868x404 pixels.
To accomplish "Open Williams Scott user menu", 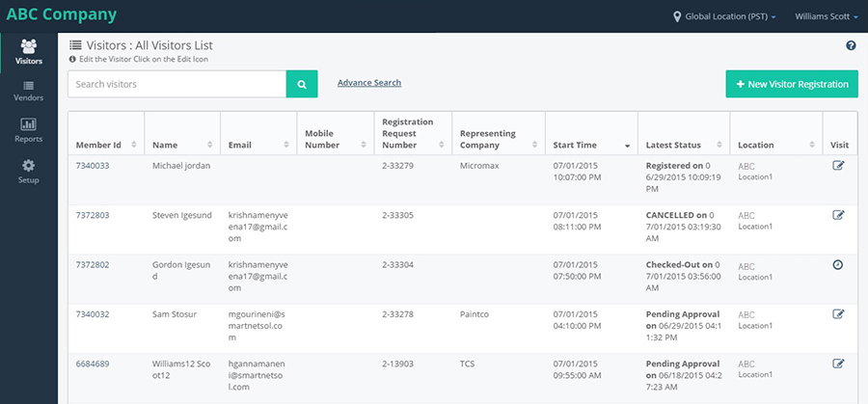I will tap(826, 16).
